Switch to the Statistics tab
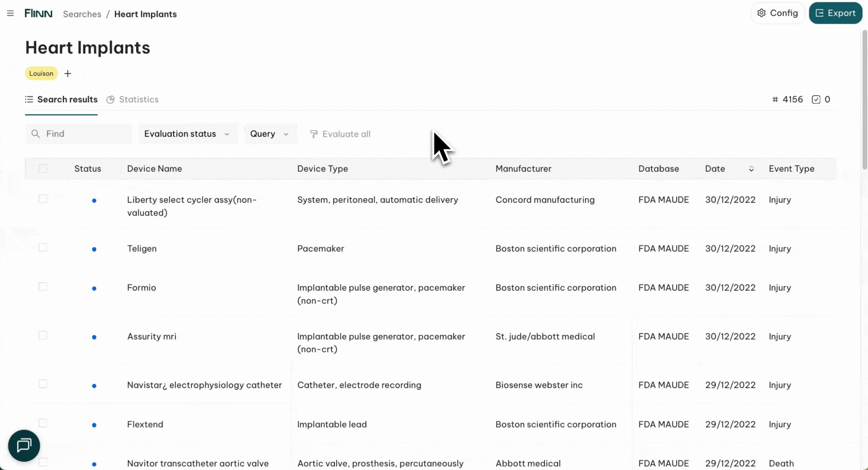 [133, 99]
